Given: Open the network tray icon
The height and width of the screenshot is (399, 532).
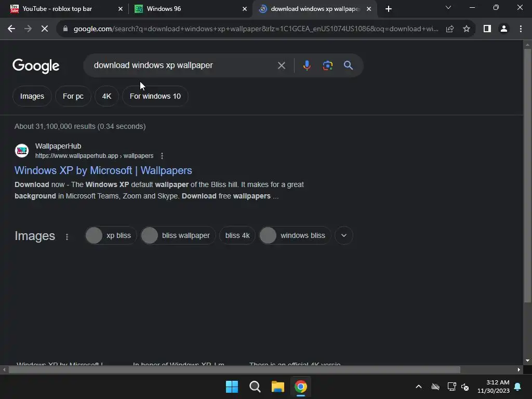Looking at the screenshot, I should coord(451,387).
